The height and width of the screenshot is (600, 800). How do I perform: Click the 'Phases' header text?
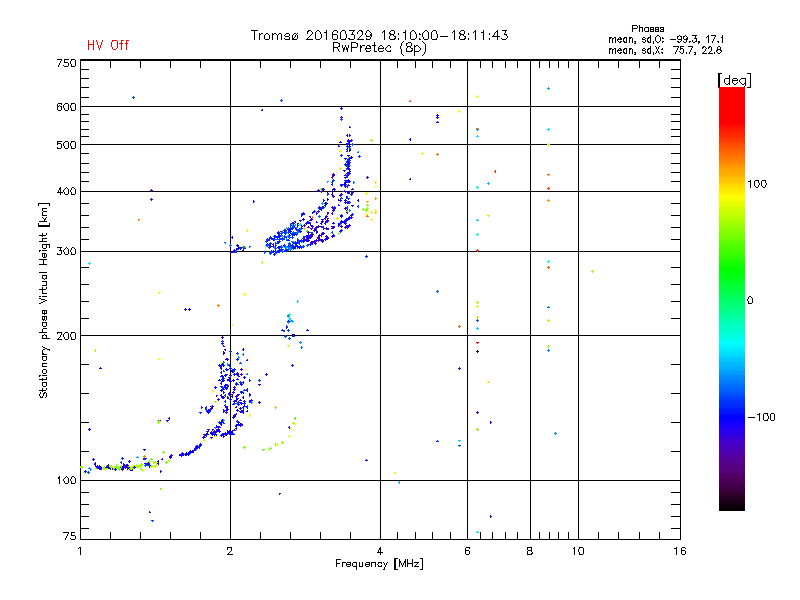coord(647,29)
